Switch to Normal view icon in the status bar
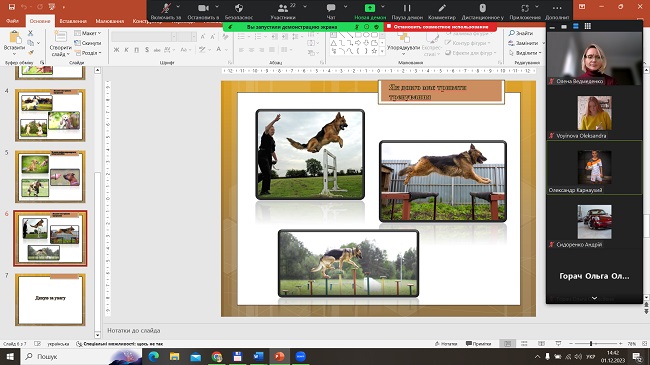Image resolution: width=650 pixels, height=365 pixels. (x=507, y=343)
